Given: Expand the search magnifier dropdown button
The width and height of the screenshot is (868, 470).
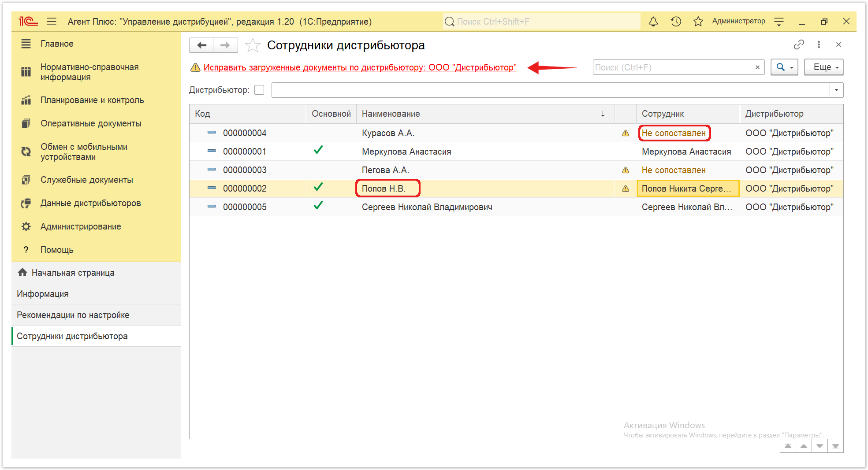Looking at the screenshot, I should 784,67.
